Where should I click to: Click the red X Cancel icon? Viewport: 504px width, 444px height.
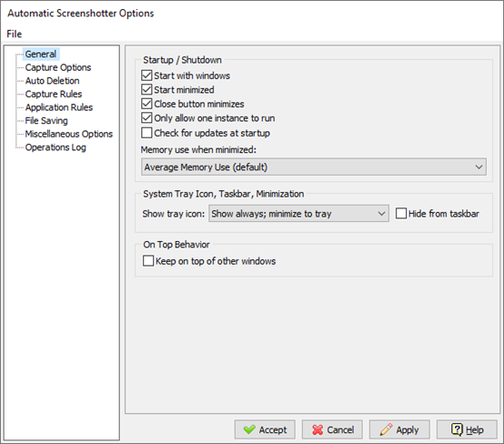[318, 429]
